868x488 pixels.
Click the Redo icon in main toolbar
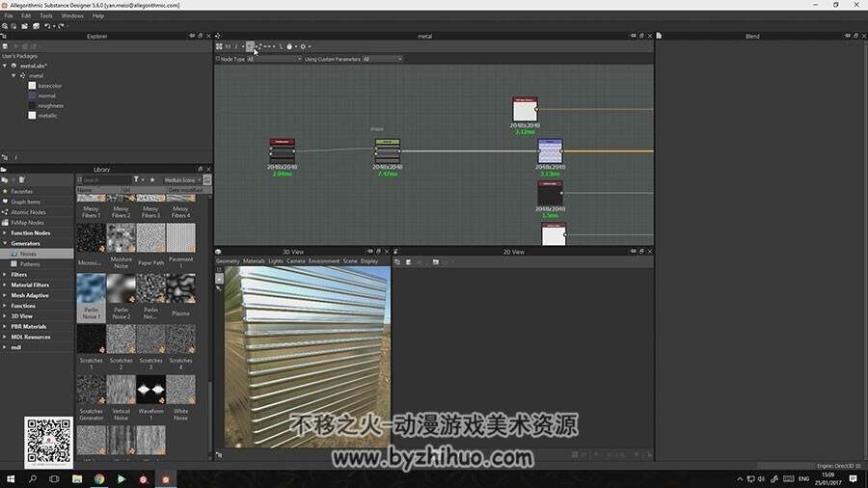[x=61, y=26]
